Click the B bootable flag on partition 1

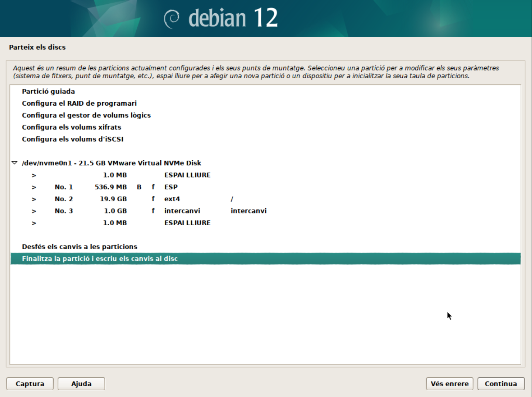[x=139, y=187]
